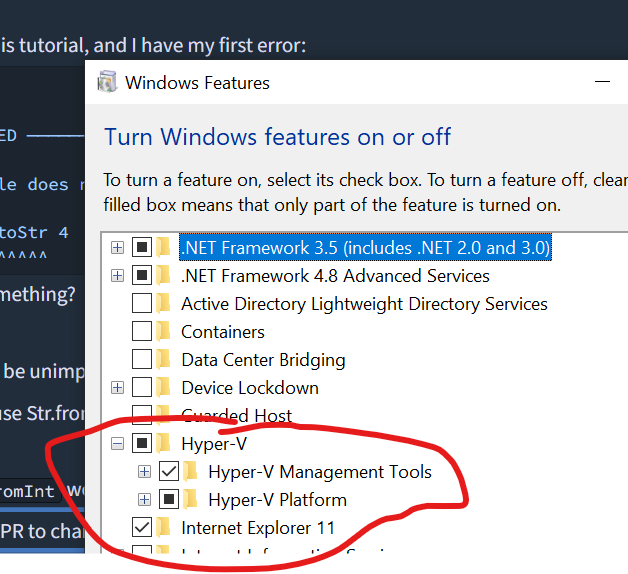This screenshot has height=574, width=628.
Task: Enable the Data Center Bridging checkbox
Action: click(142, 359)
